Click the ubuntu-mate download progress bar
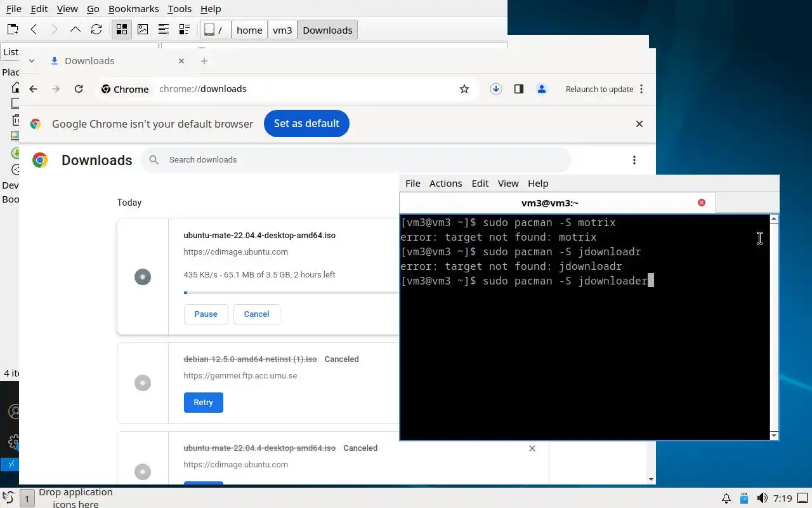 click(291, 293)
